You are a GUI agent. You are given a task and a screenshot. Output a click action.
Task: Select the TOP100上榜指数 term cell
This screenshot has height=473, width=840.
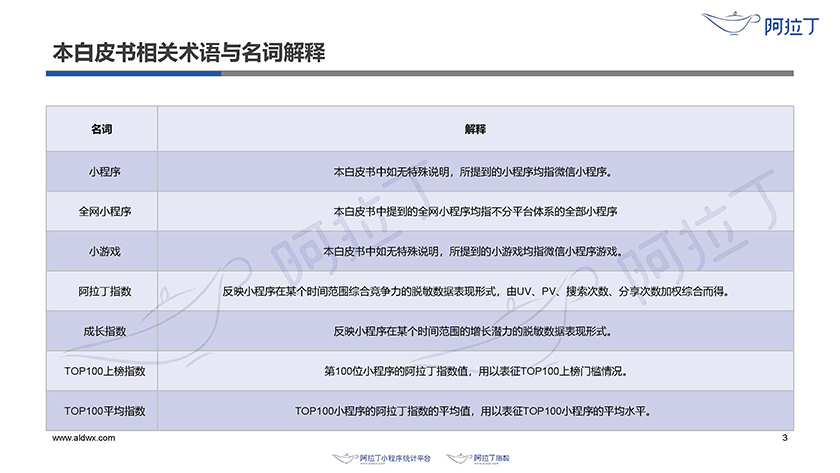tap(102, 371)
